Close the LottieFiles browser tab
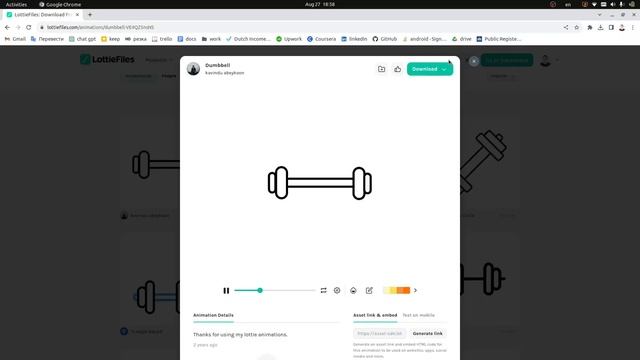 tap(77, 15)
